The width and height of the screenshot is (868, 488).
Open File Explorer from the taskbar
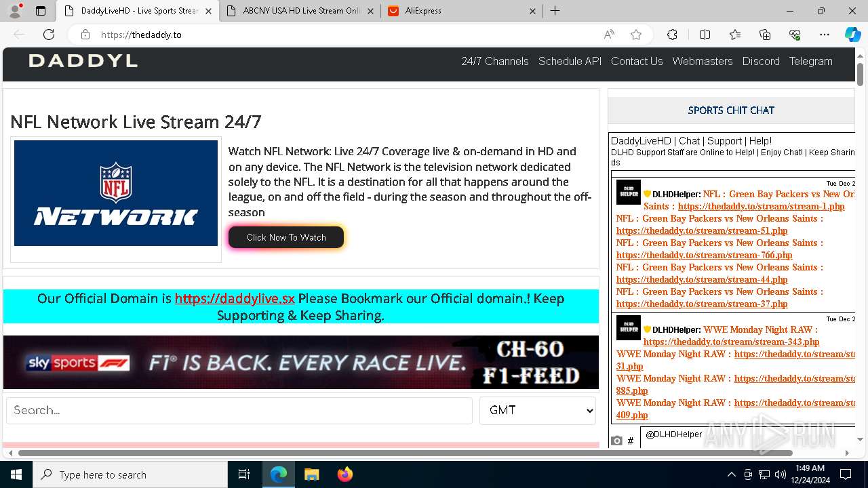[311, 474]
